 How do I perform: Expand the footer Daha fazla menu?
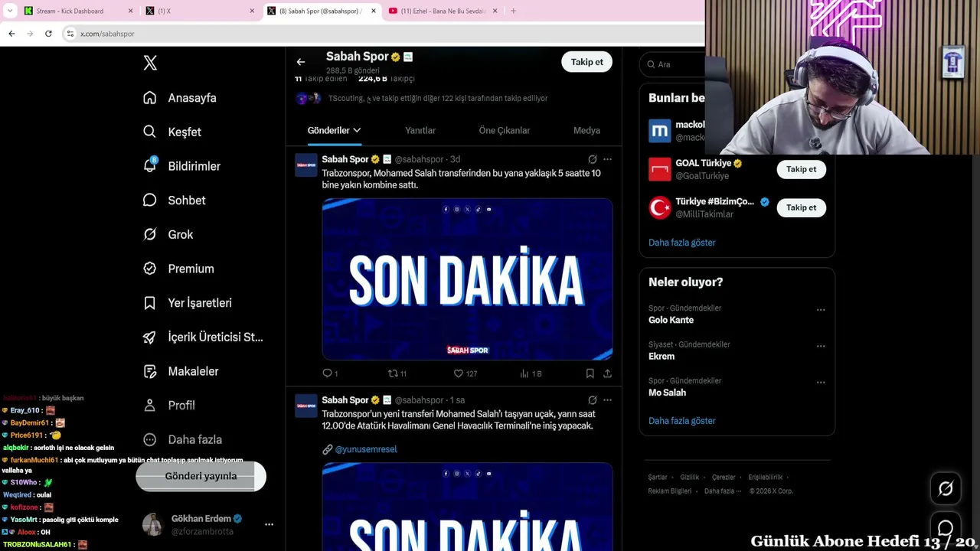(x=722, y=491)
